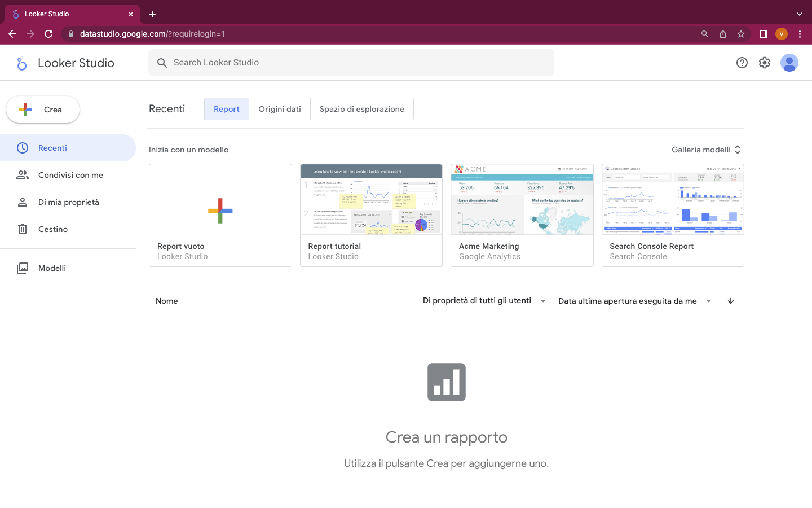Viewport: 812px width, 508px height.
Task: Expand the Galleria modelli gallery
Action: 706,150
